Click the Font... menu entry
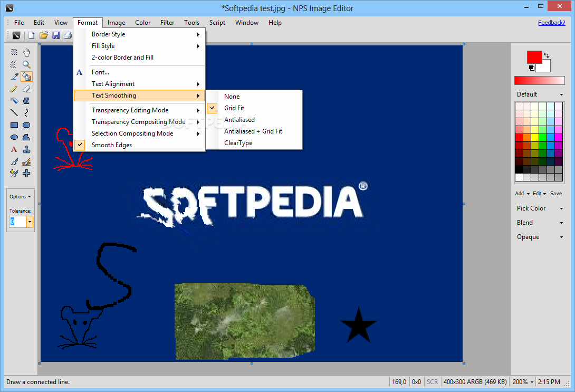 pyautogui.click(x=139, y=72)
